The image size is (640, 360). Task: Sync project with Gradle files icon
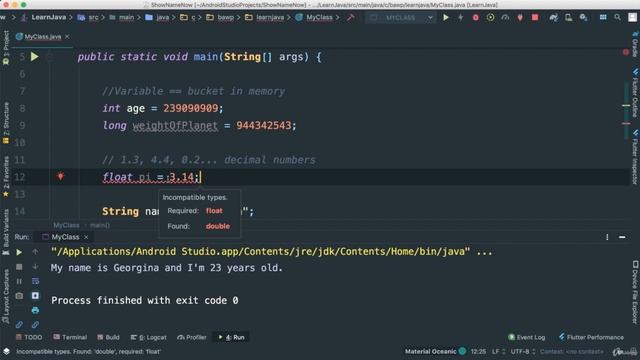(x=553, y=18)
